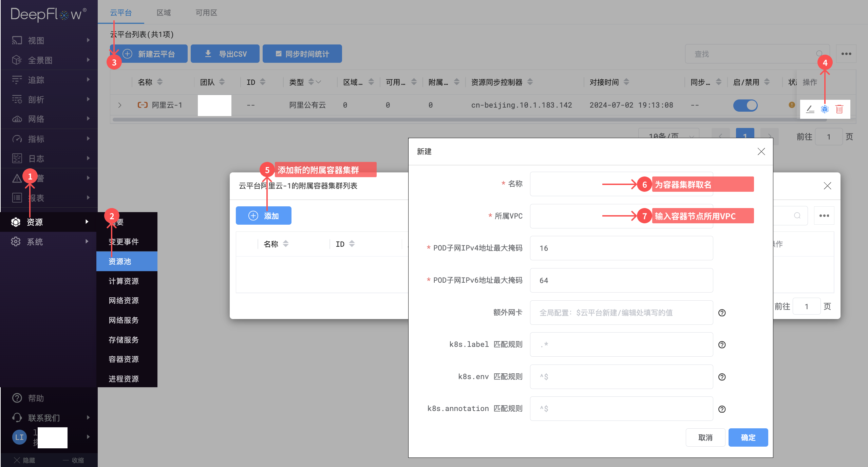Open the 报表 sidebar section
The image size is (868, 467).
[x=37, y=198]
